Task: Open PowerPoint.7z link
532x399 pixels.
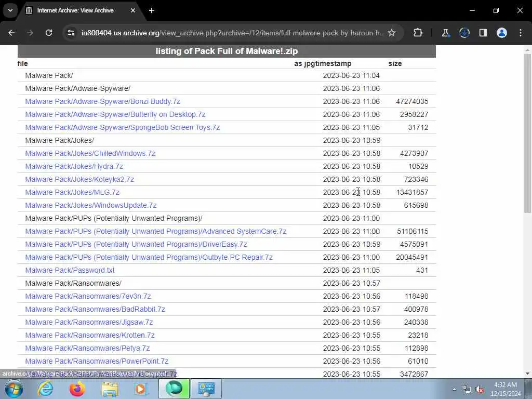Action: point(97,362)
